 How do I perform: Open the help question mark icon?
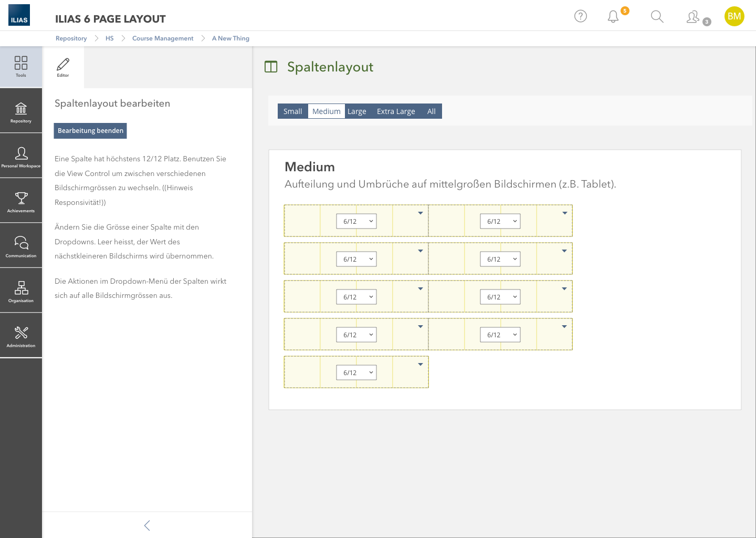point(580,16)
